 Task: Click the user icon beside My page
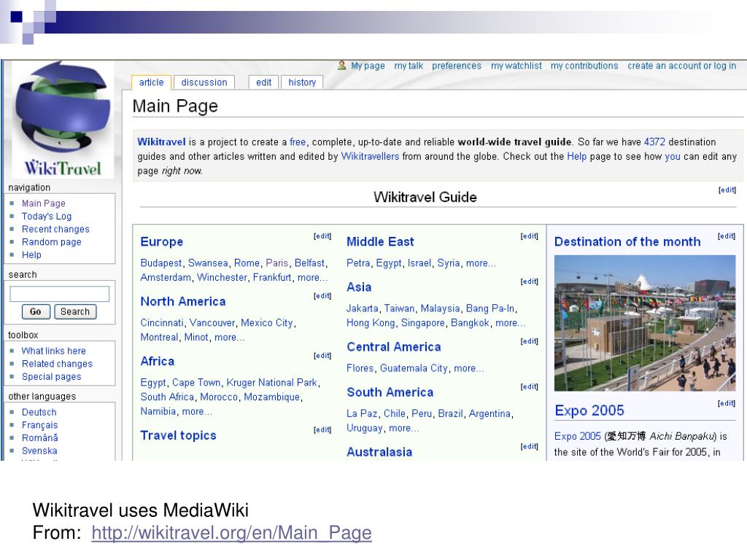coord(341,65)
